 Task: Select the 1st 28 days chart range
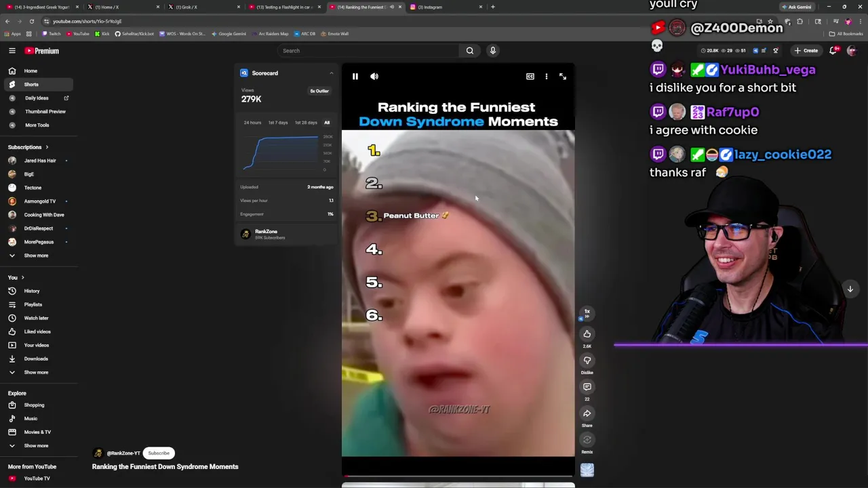pos(306,123)
